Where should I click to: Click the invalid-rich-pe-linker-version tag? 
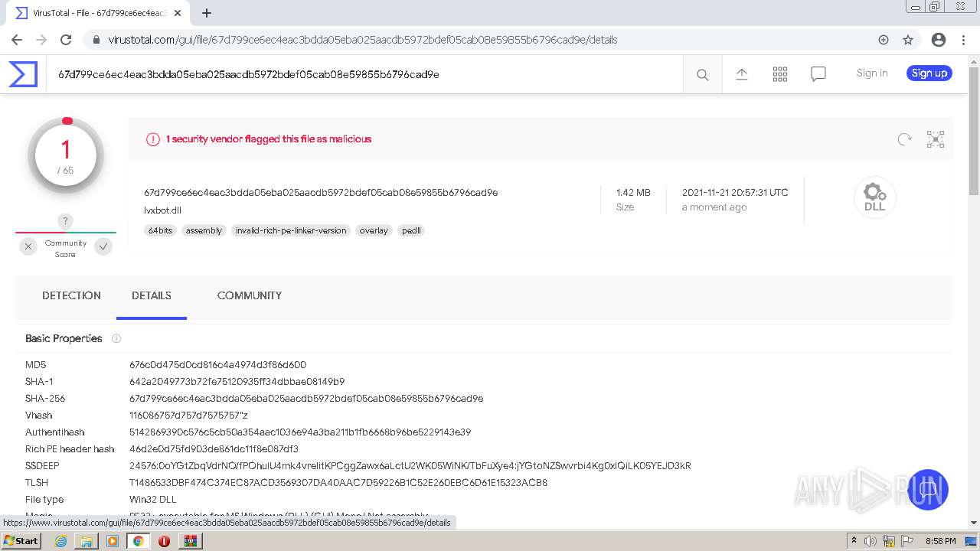[x=291, y=230]
